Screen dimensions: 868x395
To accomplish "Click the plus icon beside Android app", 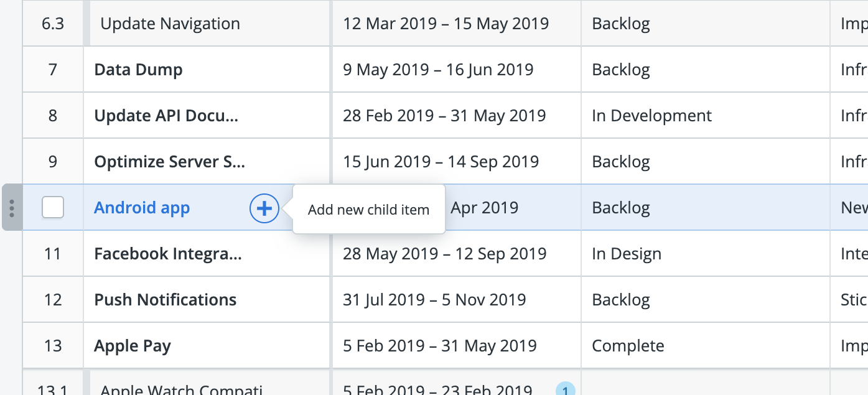I will point(264,208).
